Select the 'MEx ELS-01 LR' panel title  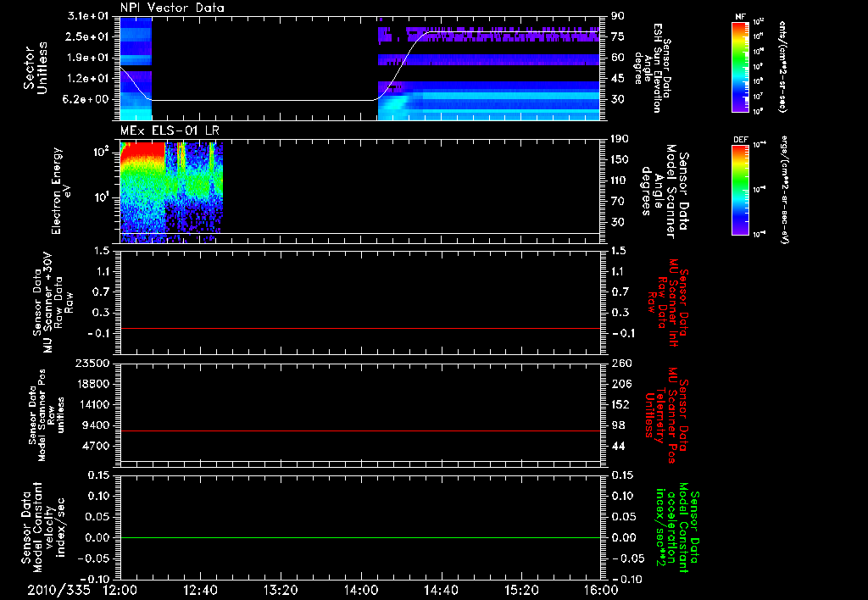pyautogui.click(x=170, y=131)
